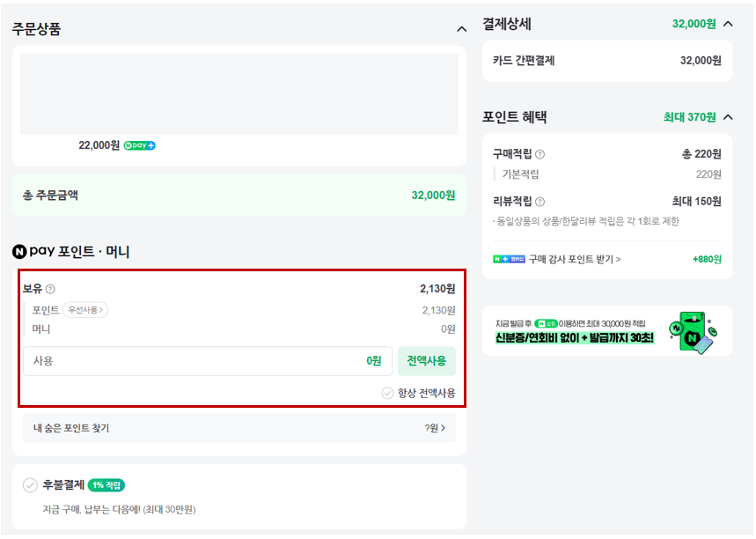
Task: Click the N+ 멤버십 badge icon
Action: pyautogui.click(x=510, y=259)
